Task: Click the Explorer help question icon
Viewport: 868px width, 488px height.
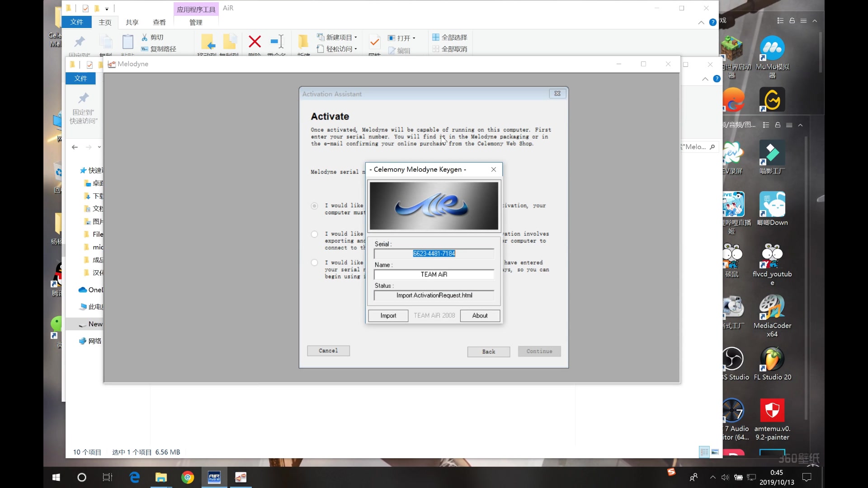Action: [x=713, y=22]
